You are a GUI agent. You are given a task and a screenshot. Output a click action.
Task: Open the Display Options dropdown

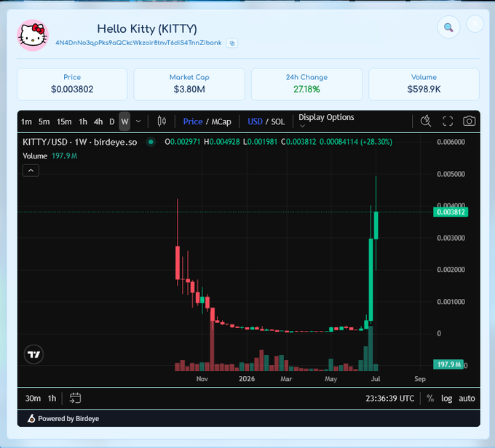326,121
